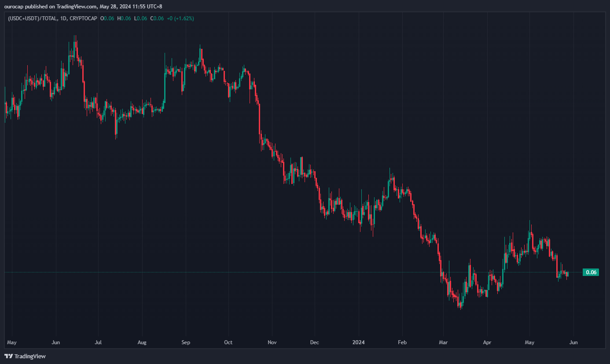Click the 2024 label on the time axis

(358, 342)
